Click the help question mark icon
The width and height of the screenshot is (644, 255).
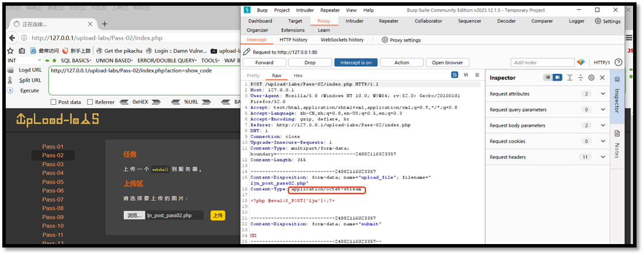618,62
